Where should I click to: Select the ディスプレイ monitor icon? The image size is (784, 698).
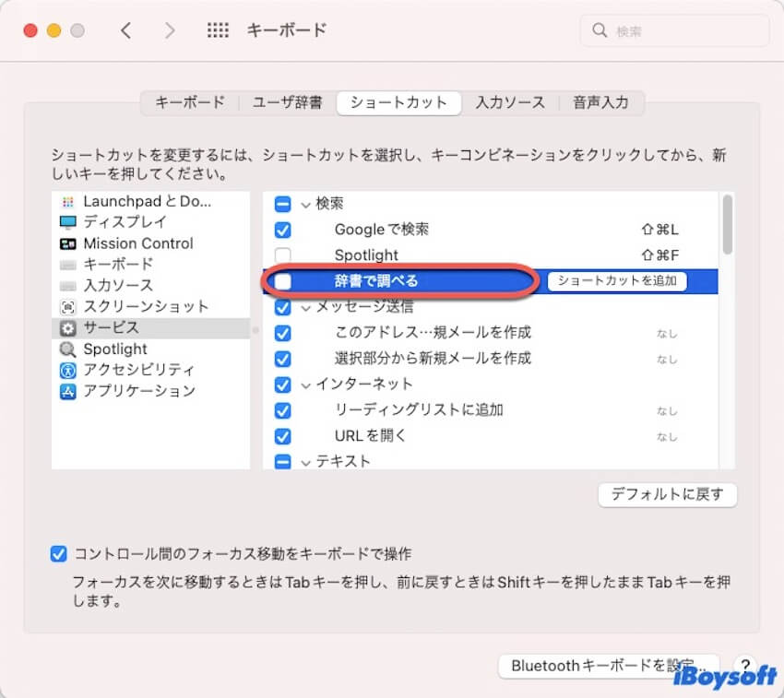pyautogui.click(x=67, y=222)
